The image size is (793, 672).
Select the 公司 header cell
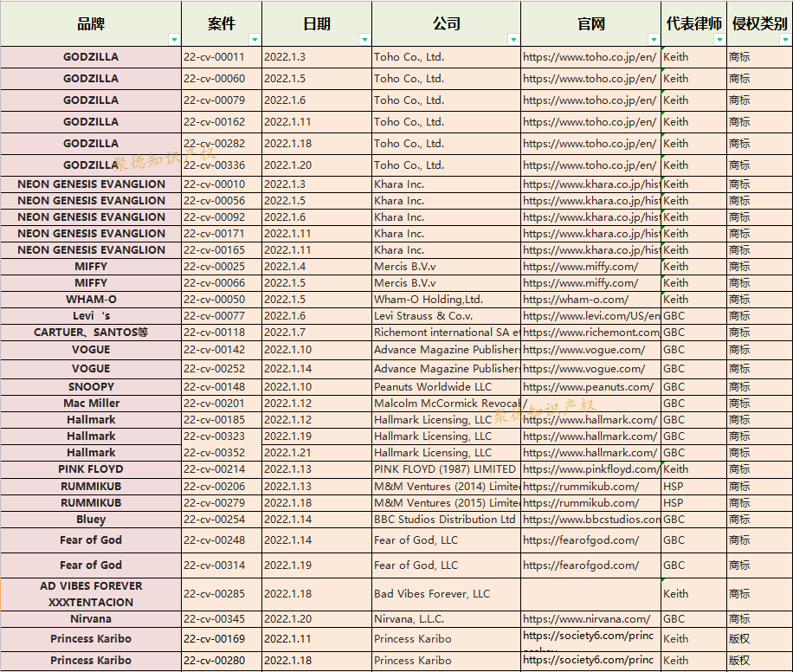click(x=446, y=23)
